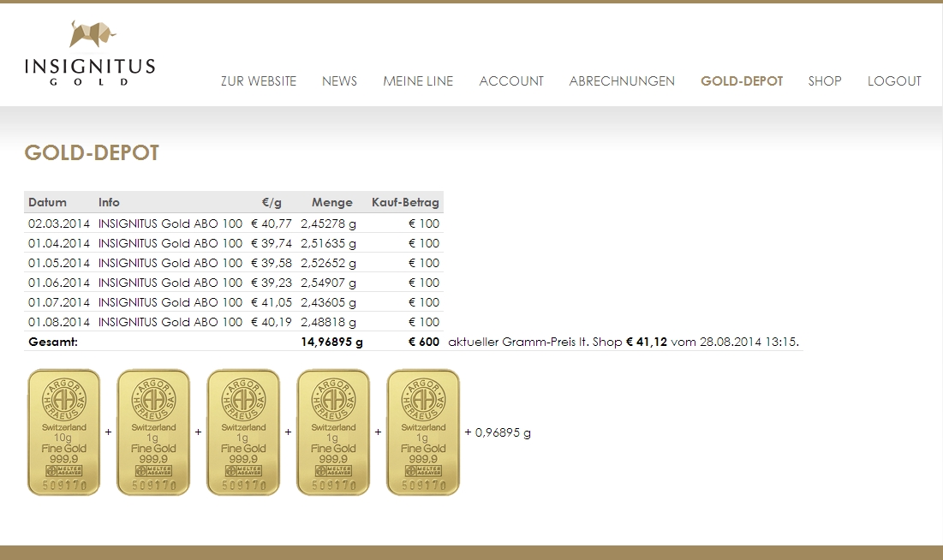This screenshot has height=560, width=943.
Task: Click the quantity 2,48818 g
Action: (x=328, y=323)
